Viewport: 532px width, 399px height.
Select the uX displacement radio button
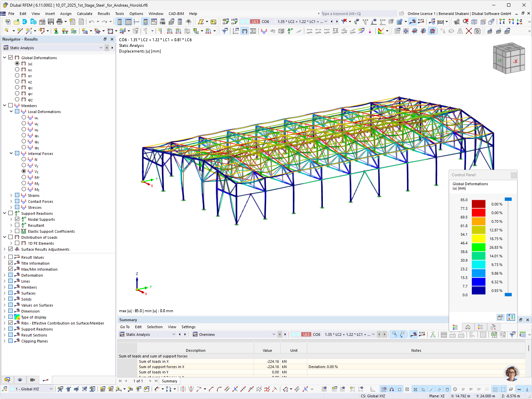[17, 69]
